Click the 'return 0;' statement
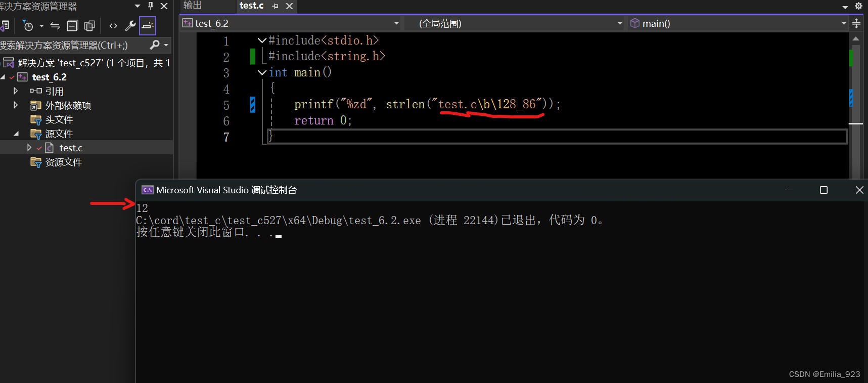The image size is (868, 383). 323,120
